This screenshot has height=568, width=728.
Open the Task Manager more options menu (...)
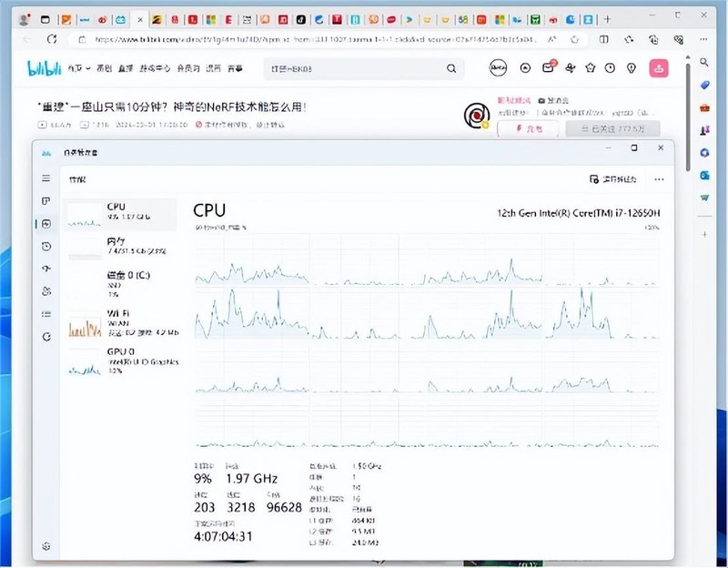point(659,179)
